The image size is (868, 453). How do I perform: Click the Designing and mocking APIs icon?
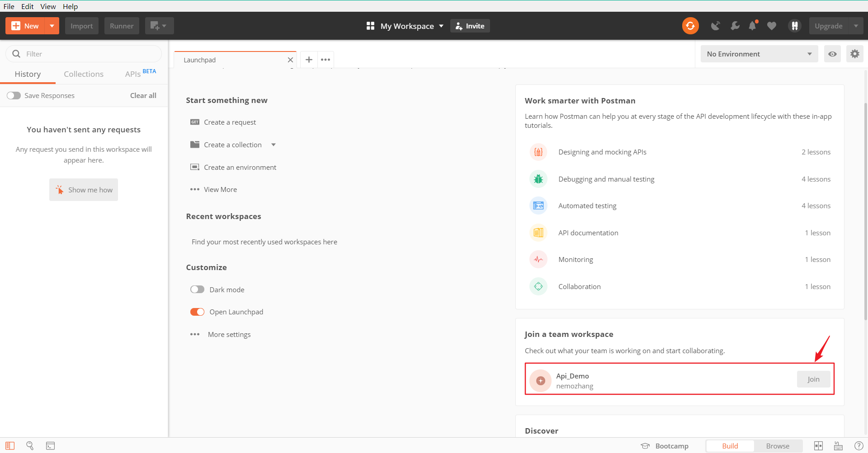coord(538,152)
